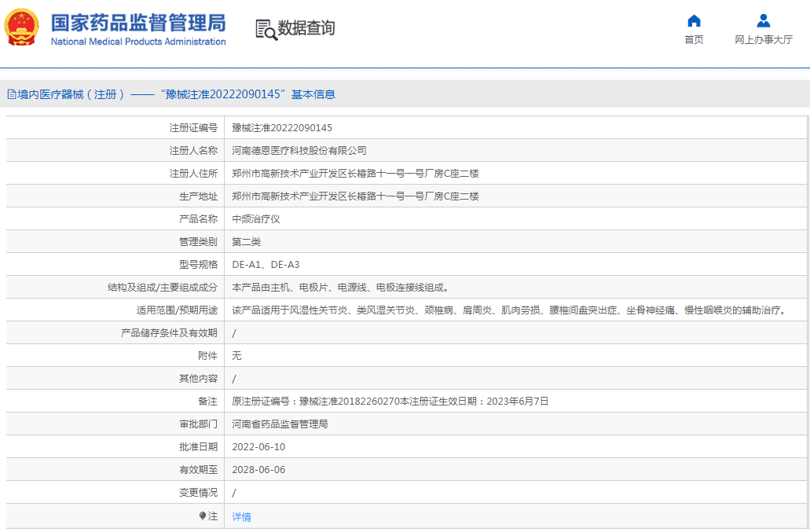This screenshot has height=532, width=810.
Task: Select registration number 豫械注准20222090145 cell
Action: [282, 128]
